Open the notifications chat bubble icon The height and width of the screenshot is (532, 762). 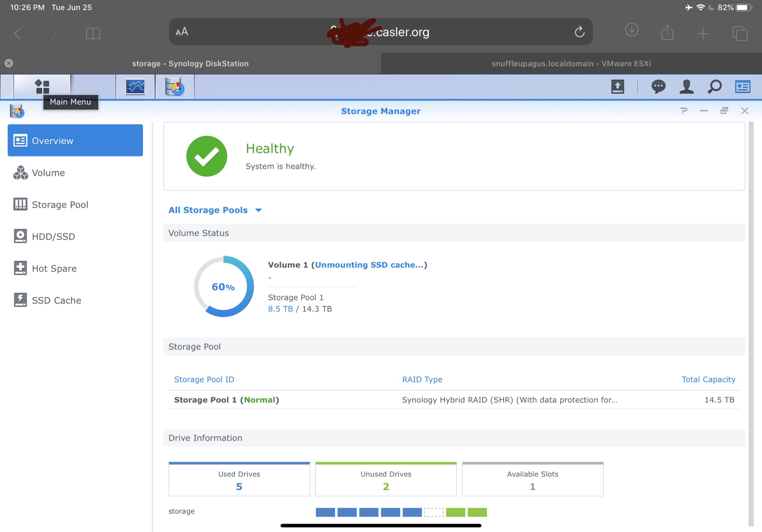point(658,87)
